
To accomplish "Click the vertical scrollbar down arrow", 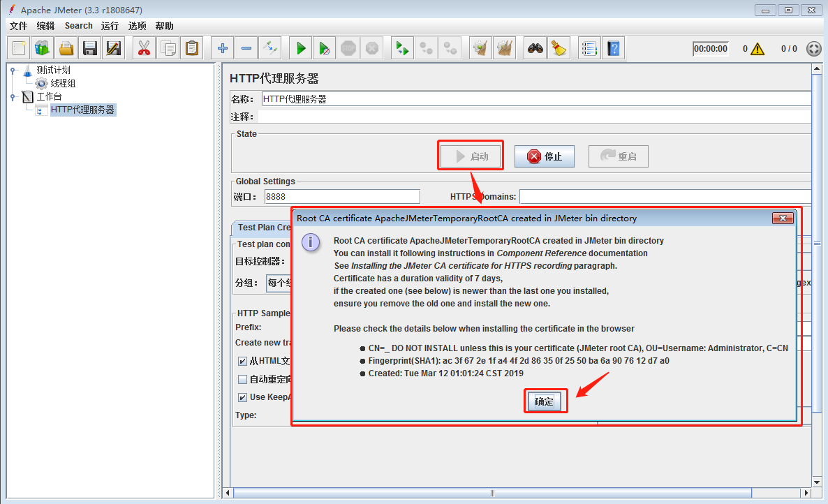I will (x=817, y=482).
